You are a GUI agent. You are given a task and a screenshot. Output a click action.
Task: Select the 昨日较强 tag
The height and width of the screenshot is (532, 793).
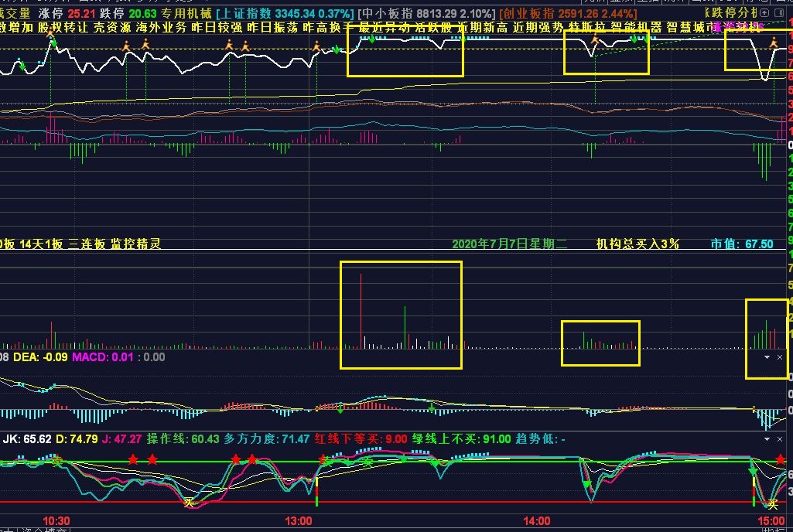point(217,27)
